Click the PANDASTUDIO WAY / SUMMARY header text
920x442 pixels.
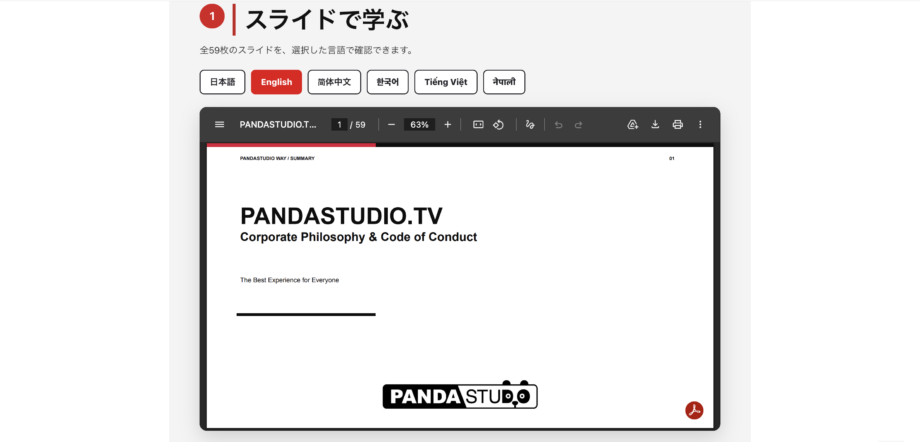coord(277,158)
